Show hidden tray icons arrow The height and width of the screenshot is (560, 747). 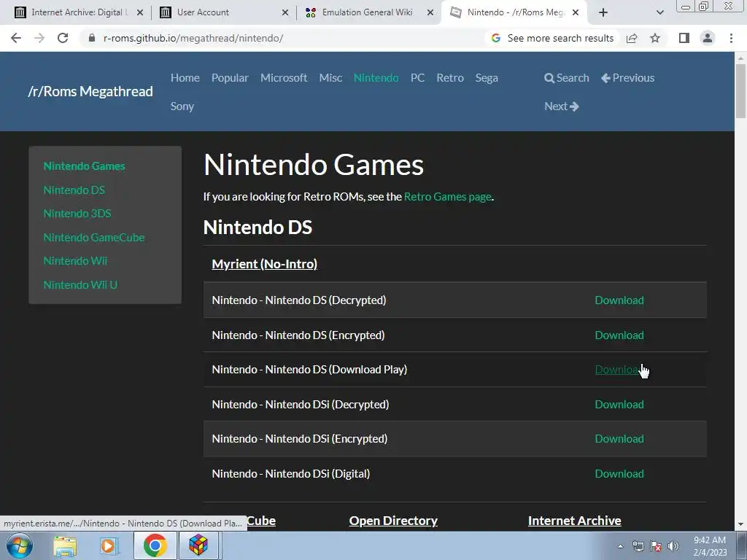(x=620, y=546)
